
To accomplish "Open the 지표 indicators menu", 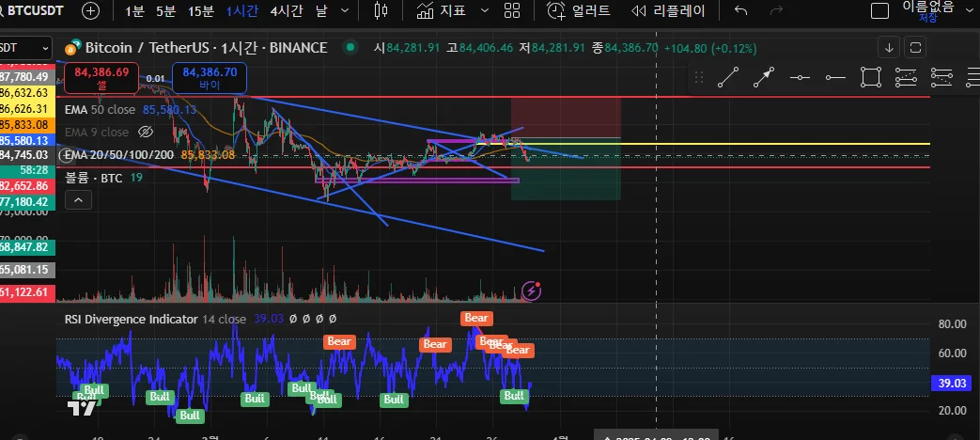I will click(442, 10).
